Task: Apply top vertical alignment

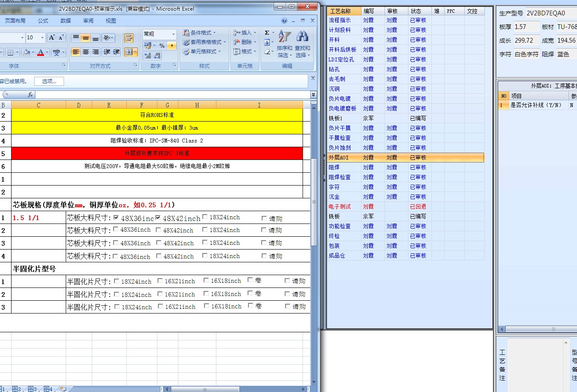Action: coord(76,38)
